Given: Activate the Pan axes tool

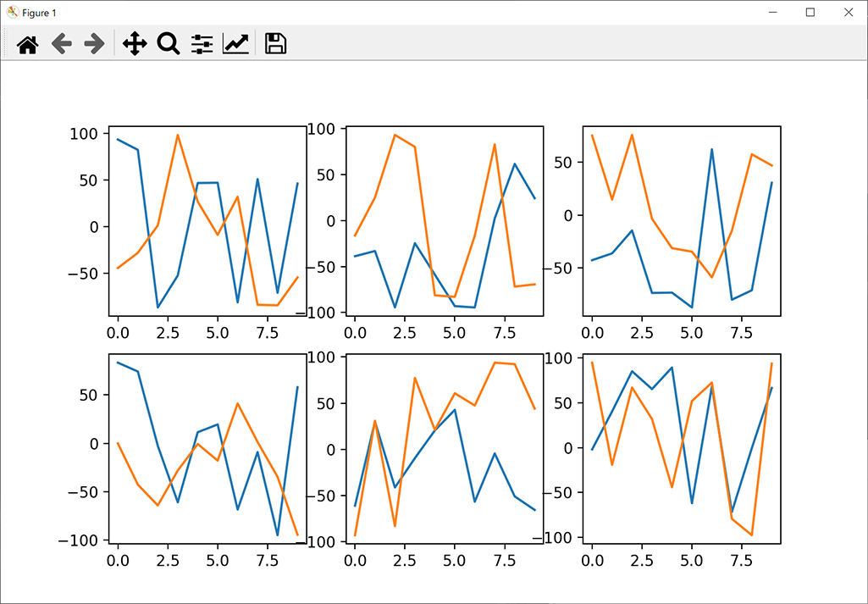Looking at the screenshot, I should coord(135,44).
